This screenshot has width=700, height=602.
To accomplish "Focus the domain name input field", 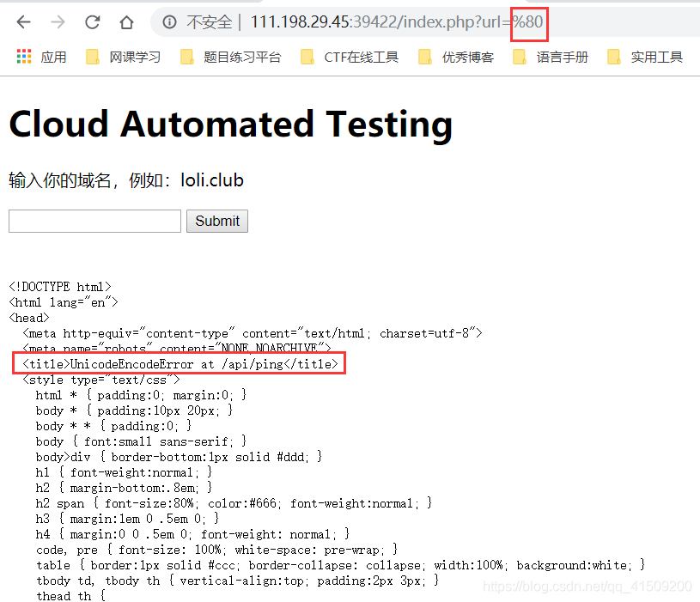I will pos(94,221).
